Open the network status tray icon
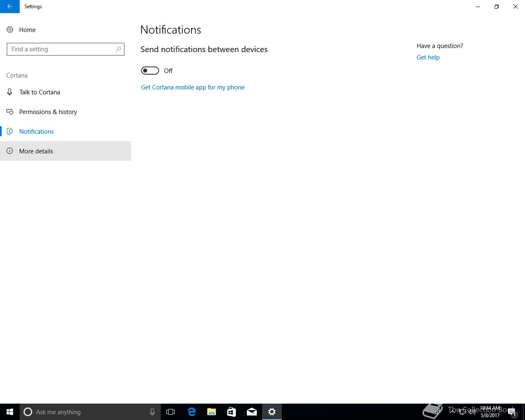The height and width of the screenshot is (420, 525). (x=462, y=412)
